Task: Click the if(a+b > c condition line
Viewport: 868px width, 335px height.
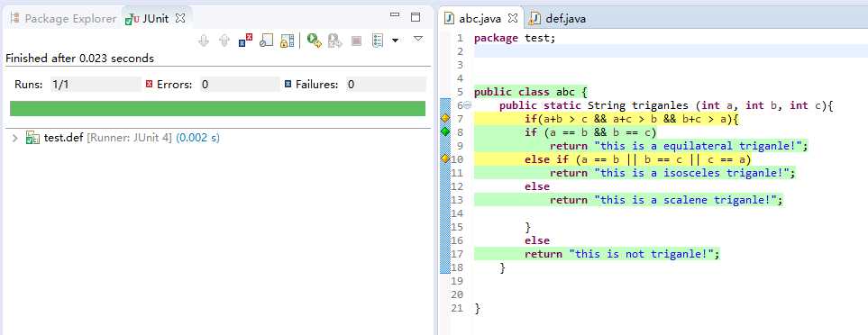Action: point(632,119)
